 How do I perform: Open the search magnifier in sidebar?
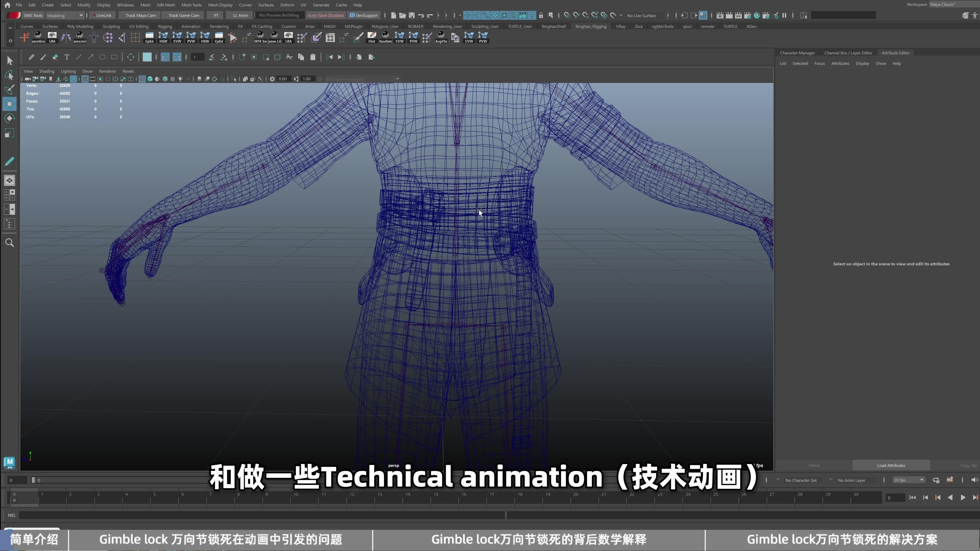tap(9, 243)
